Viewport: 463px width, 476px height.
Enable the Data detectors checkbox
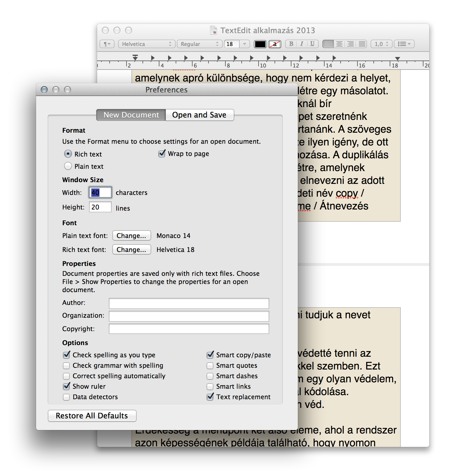tap(67, 397)
